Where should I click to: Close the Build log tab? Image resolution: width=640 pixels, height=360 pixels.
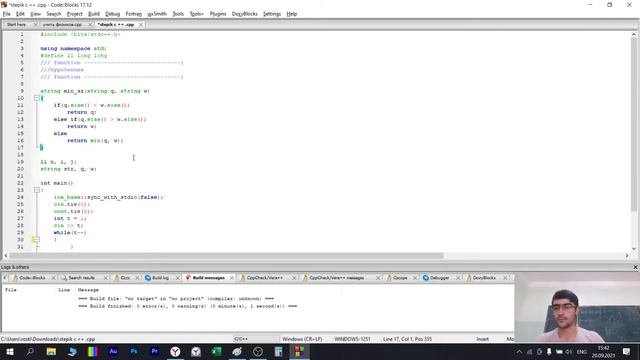178,278
